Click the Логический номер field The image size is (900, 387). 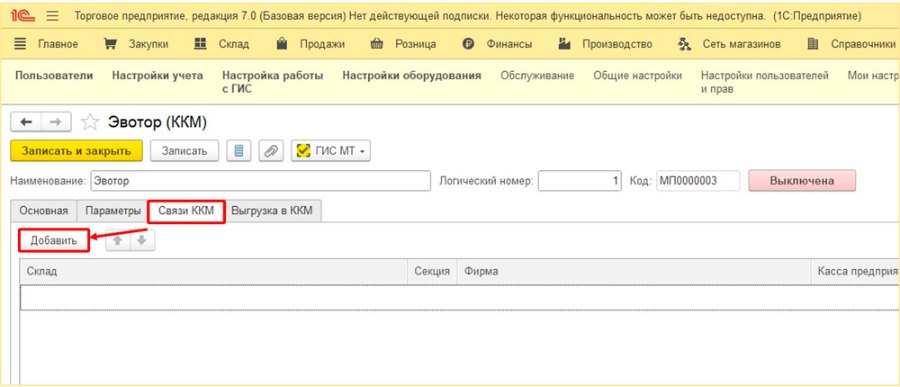[580, 181]
